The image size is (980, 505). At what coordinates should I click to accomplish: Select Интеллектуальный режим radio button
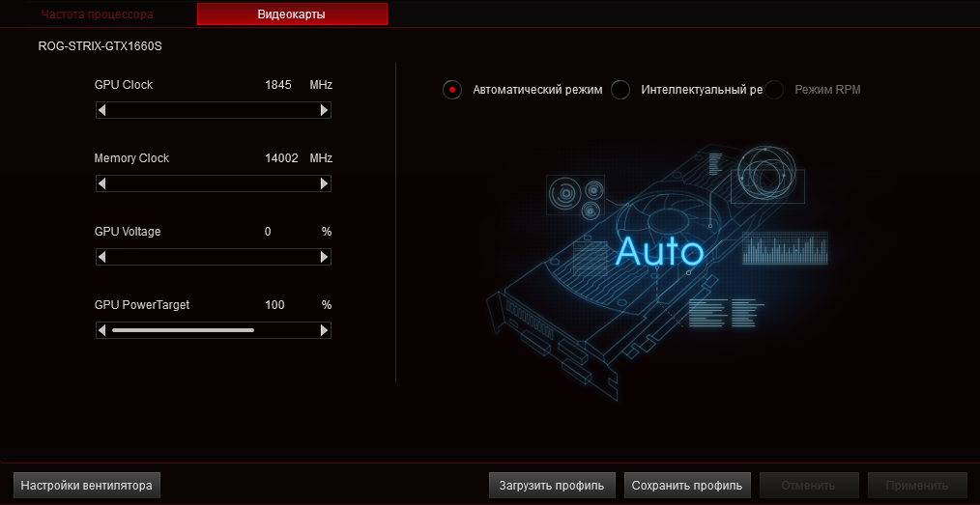[620, 90]
